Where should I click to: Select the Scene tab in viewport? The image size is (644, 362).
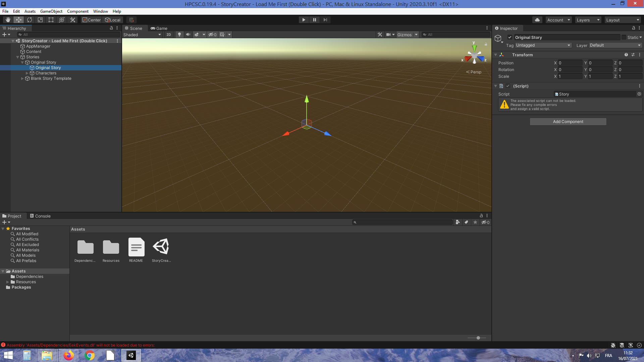tap(134, 28)
